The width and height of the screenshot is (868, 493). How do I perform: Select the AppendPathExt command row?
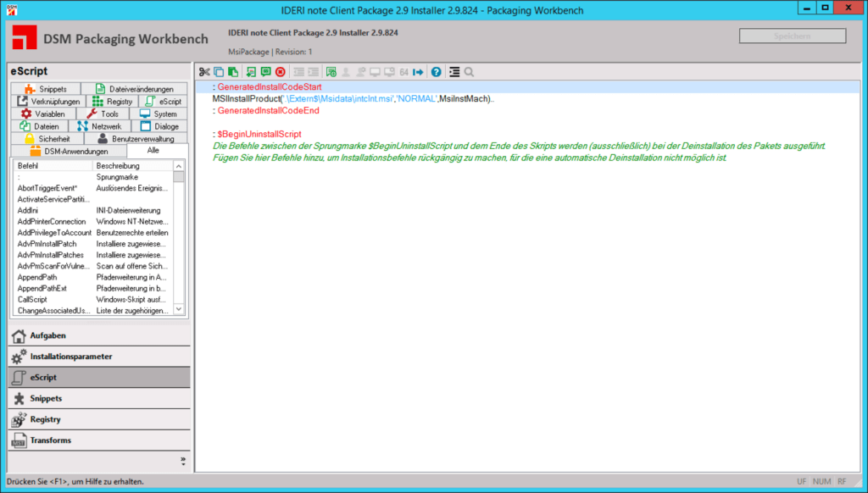pos(93,288)
